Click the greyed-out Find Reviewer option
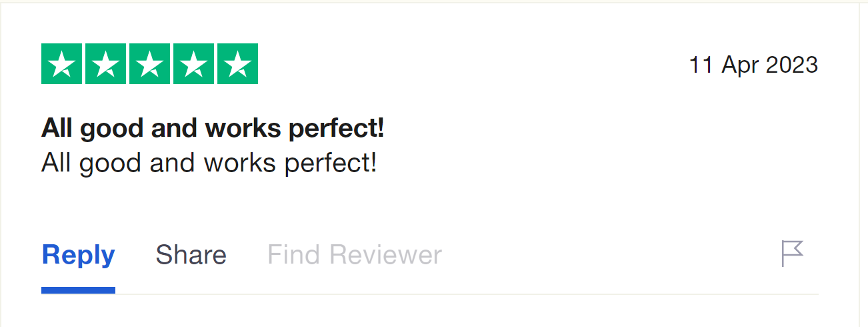This screenshot has height=327, width=868. click(x=355, y=255)
